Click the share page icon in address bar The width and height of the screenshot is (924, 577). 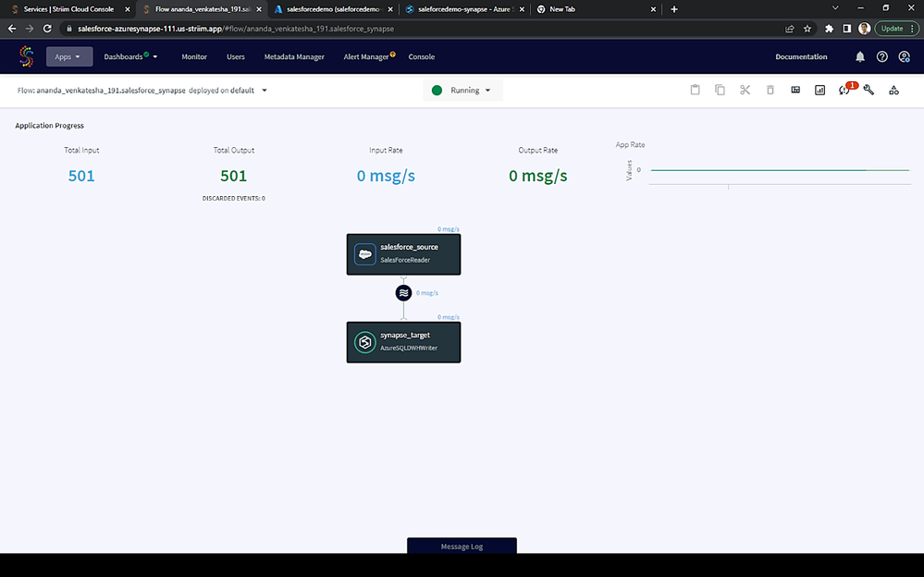coord(790,29)
